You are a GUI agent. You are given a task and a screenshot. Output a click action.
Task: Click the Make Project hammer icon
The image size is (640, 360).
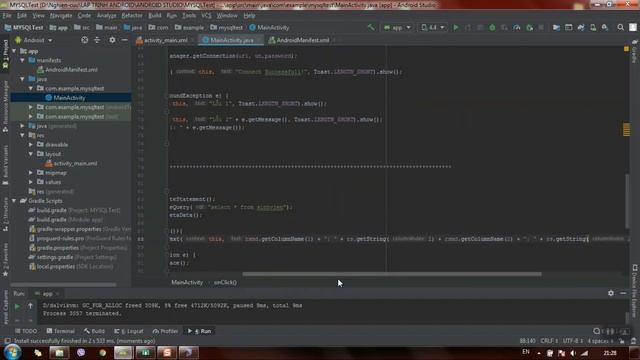click(x=371, y=27)
